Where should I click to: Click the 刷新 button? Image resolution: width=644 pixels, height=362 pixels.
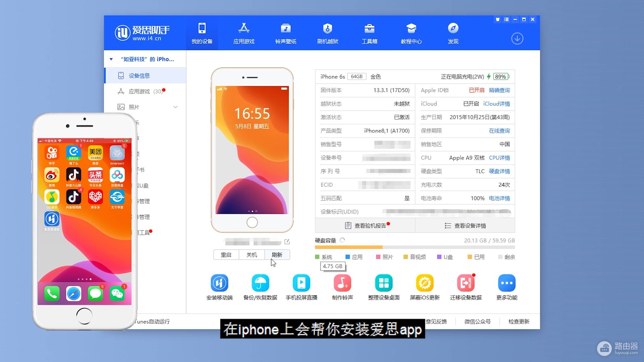277,255
